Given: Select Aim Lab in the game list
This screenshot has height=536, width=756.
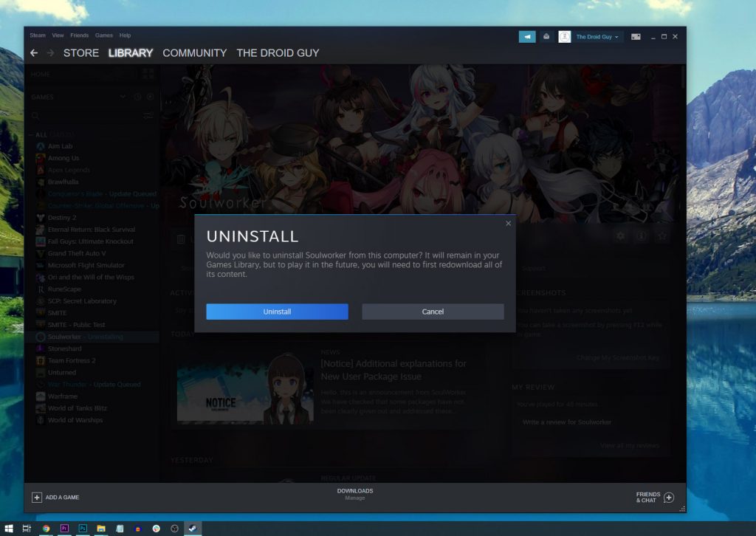Looking at the screenshot, I should 61,146.
